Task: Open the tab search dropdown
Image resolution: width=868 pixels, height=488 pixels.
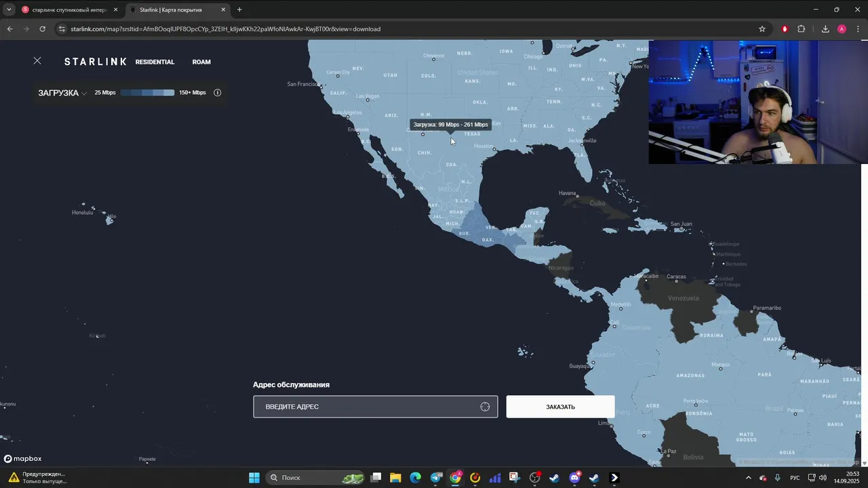Action: [9, 10]
